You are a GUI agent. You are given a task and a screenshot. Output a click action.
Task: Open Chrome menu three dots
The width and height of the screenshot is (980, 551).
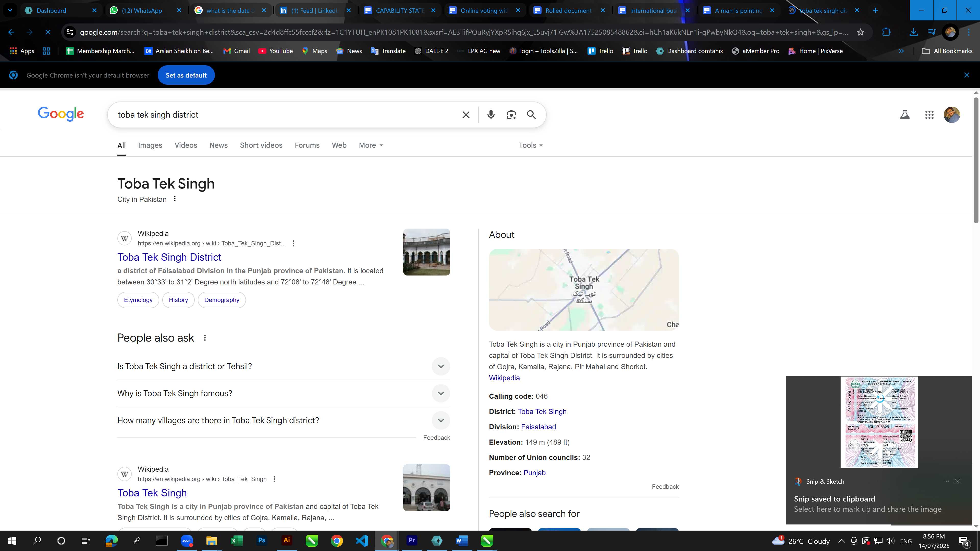click(x=969, y=32)
